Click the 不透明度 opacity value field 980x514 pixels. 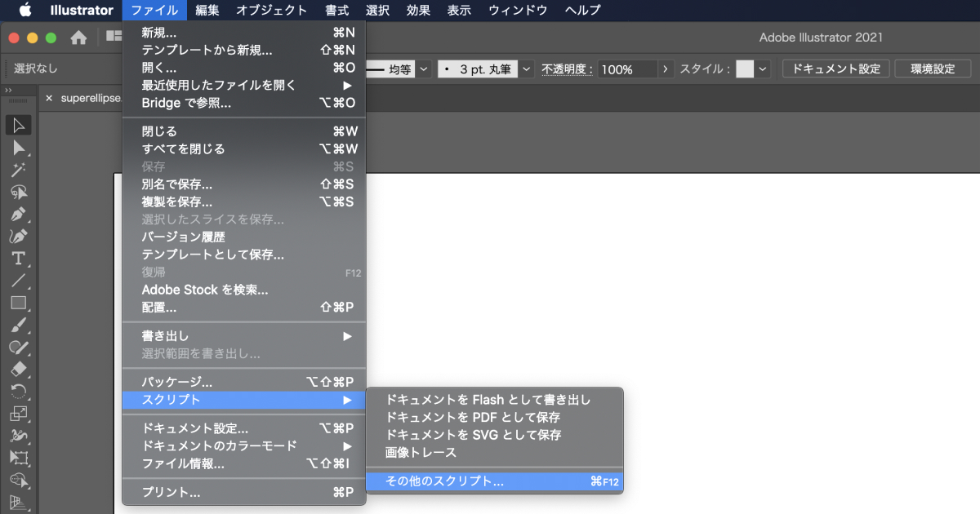628,69
